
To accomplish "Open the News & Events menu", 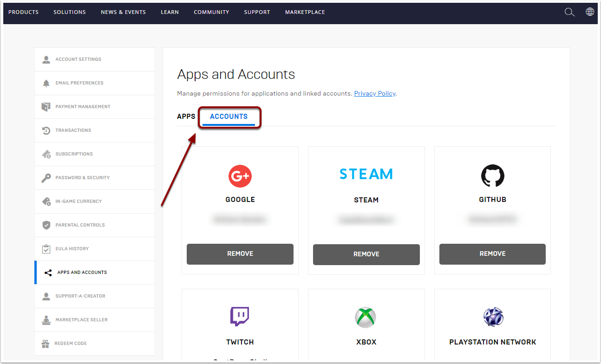I will coord(124,12).
